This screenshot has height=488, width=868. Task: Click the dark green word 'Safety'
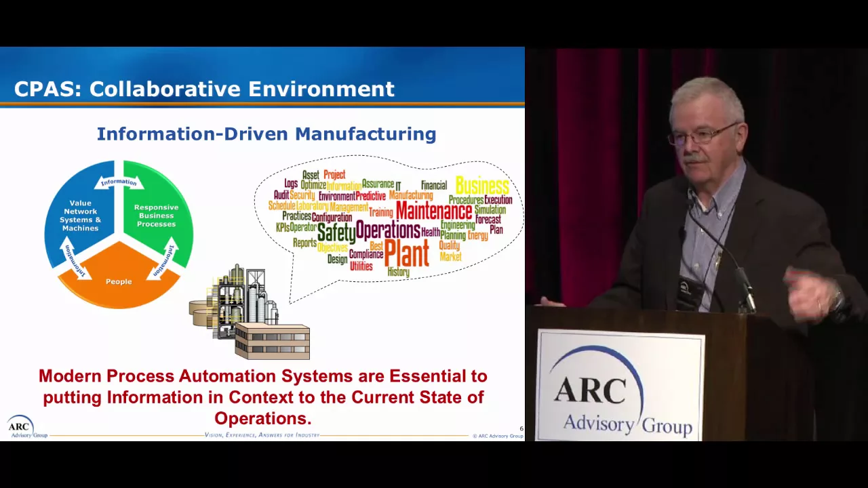click(x=336, y=234)
